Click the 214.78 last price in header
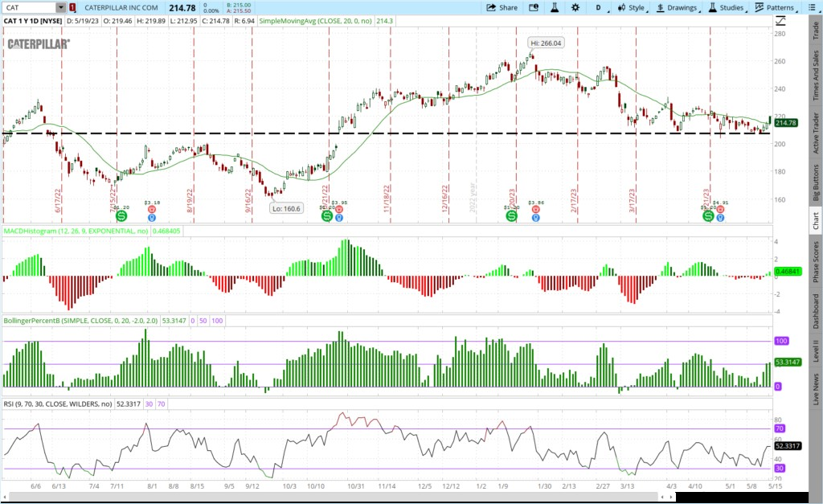The width and height of the screenshot is (823, 504). click(x=182, y=8)
